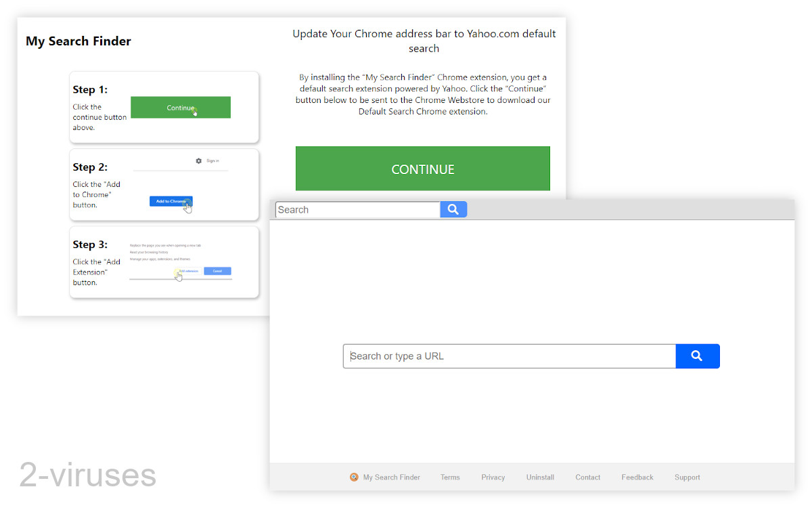Click the Cancel button in Step 3 preview

(217, 270)
